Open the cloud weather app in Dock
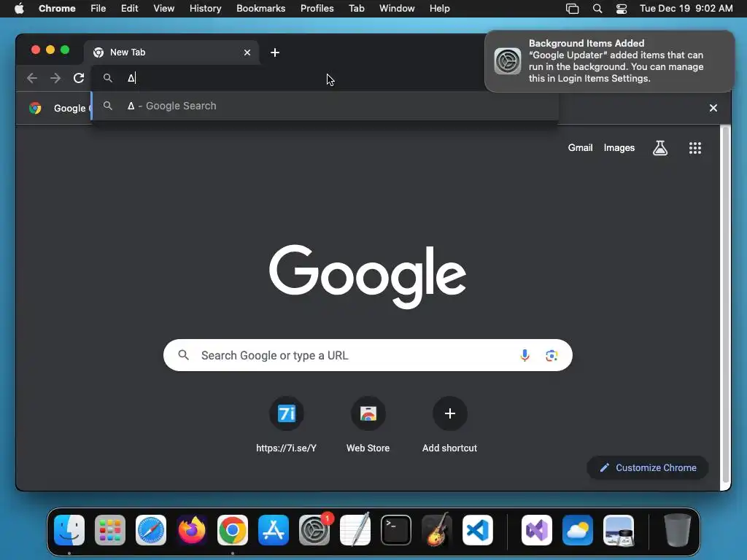 pyautogui.click(x=578, y=530)
